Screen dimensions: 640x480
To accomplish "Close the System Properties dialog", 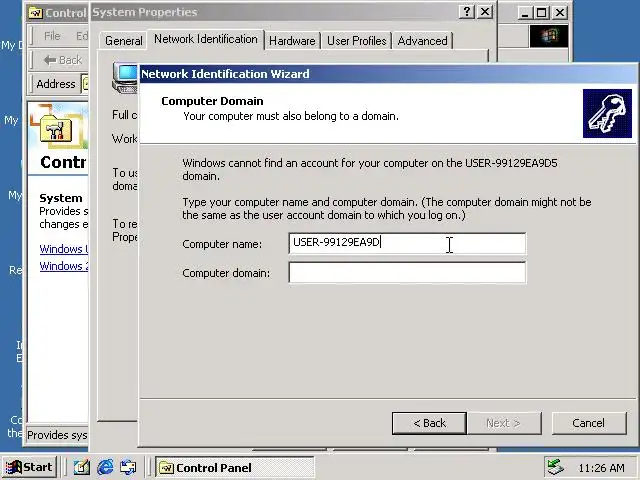I will coord(485,12).
